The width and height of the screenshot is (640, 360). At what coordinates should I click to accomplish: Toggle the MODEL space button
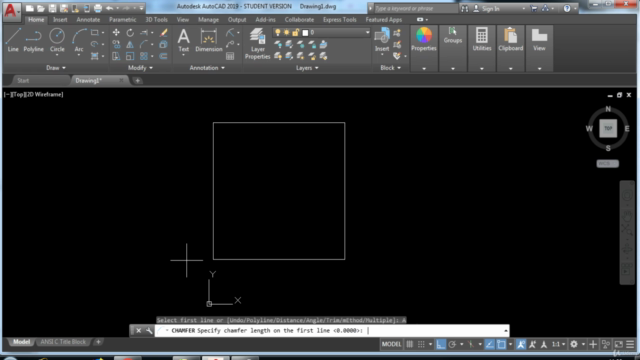tap(391, 344)
